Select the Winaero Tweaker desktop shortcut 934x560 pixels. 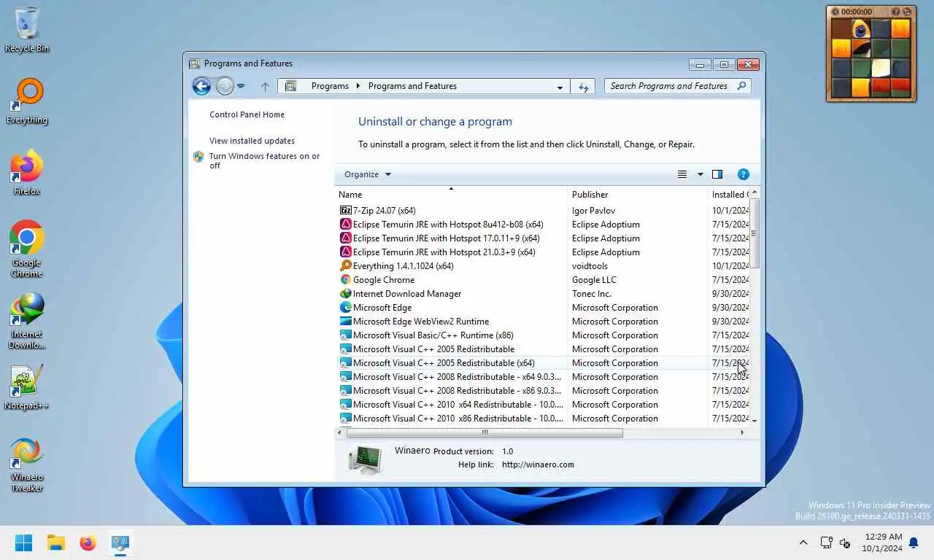pos(27,464)
